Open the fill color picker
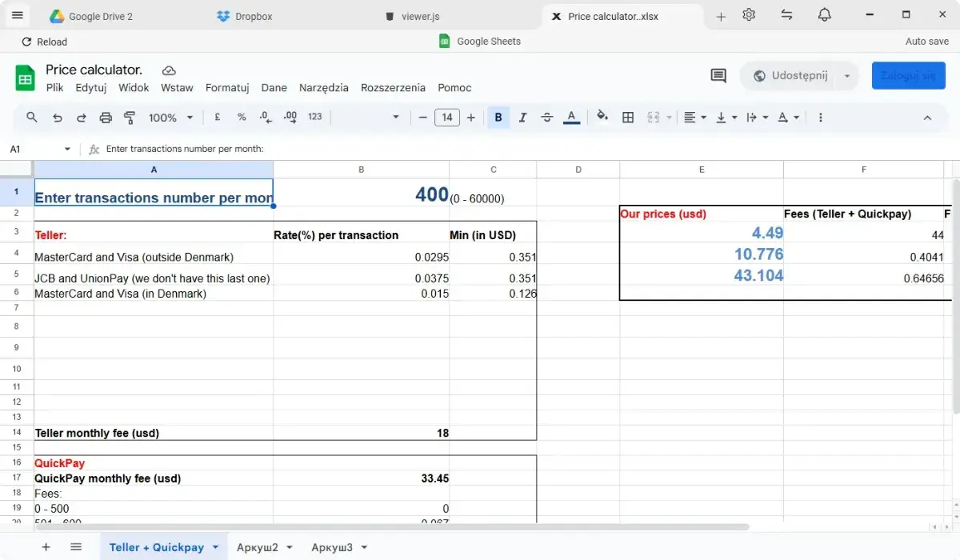 (x=602, y=118)
